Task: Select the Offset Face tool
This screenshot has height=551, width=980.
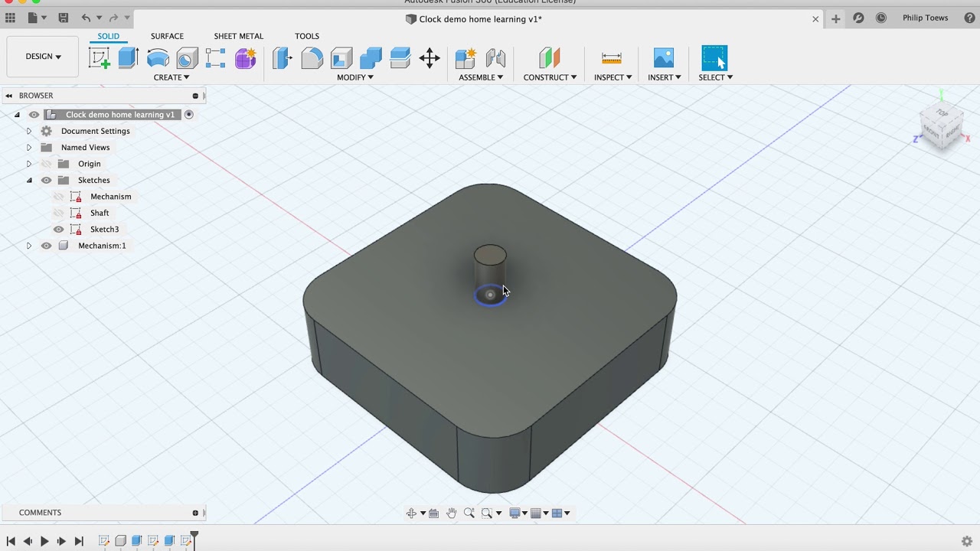Action: 400,58
